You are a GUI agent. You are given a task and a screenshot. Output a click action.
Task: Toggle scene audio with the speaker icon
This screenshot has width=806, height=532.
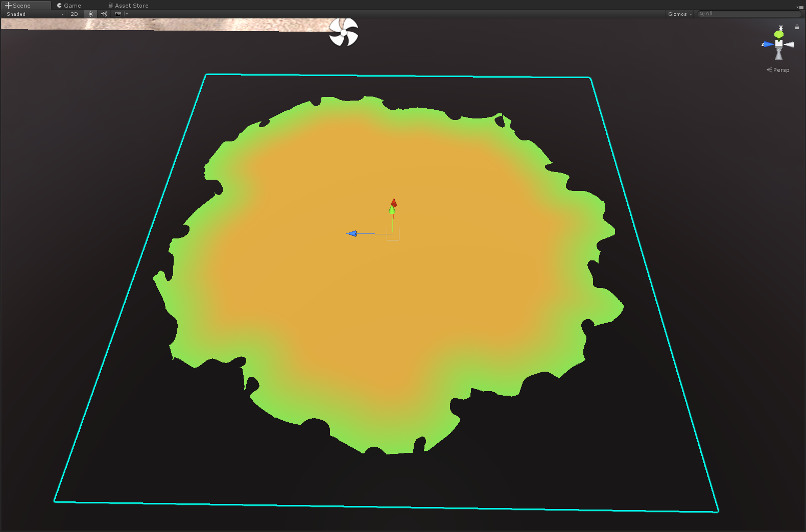(x=104, y=14)
